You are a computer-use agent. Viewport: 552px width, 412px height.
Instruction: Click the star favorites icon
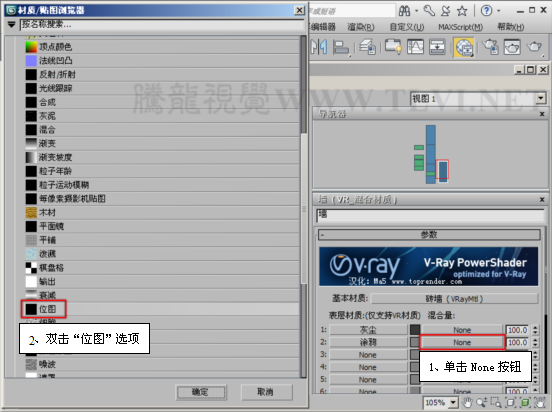click(462, 11)
